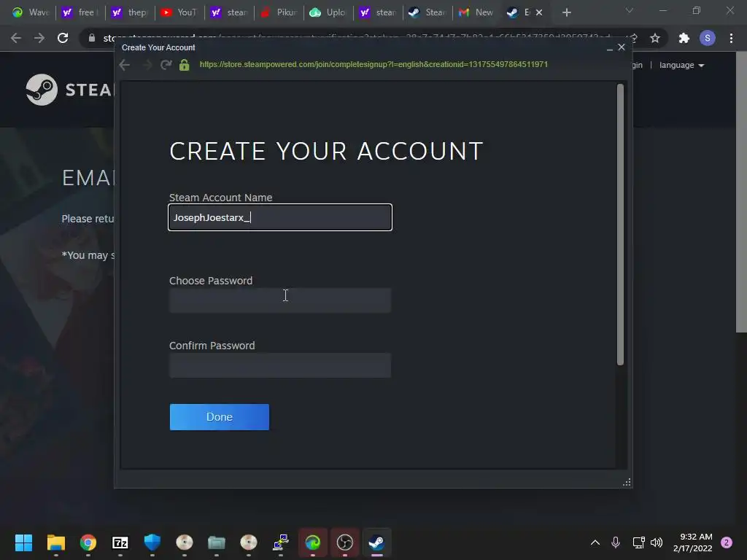The height and width of the screenshot is (560, 747).
Task: Grab the popup's vertical scrollbar
Action: click(620, 225)
